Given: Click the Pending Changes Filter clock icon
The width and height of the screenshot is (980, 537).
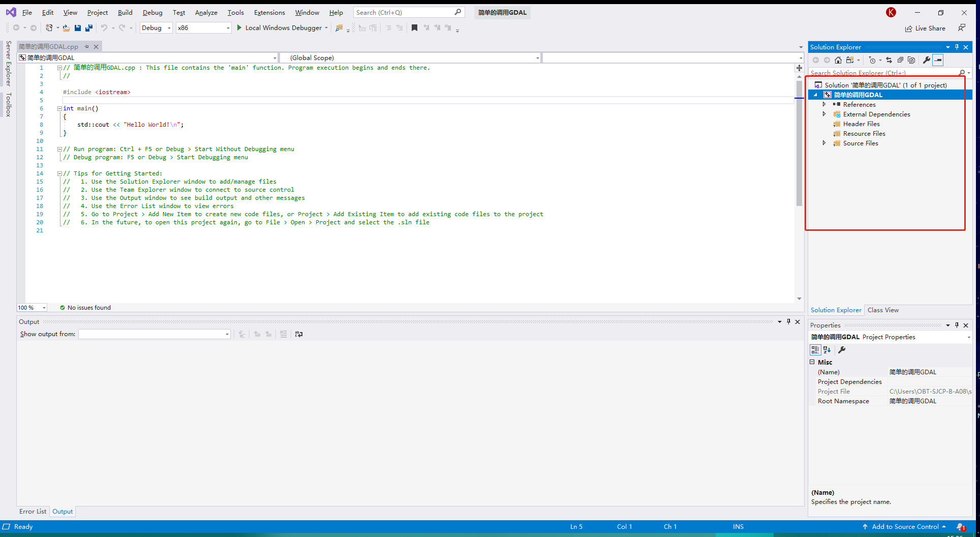Looking at the screenshot, I should (x=872, y=60).
